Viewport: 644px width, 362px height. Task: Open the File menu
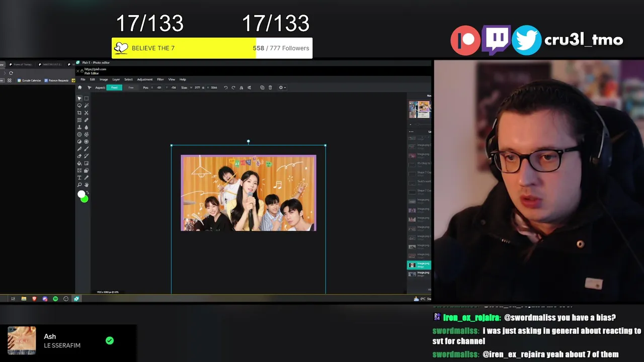83,79
